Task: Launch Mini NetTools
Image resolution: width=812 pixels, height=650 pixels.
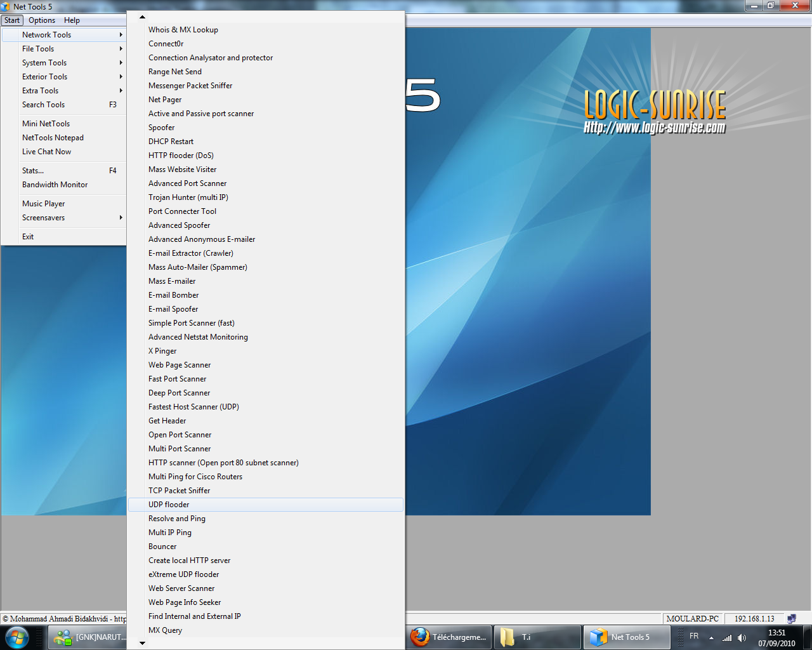Action: coord(63,124)
